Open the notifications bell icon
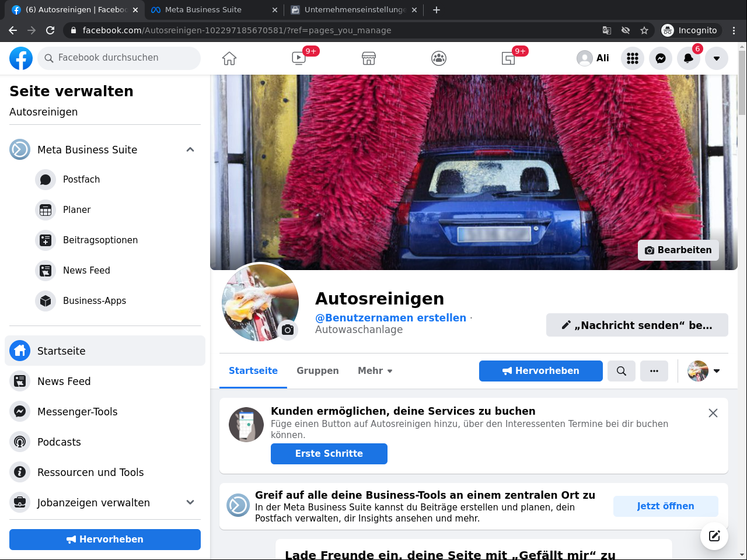Viewport: 747px width, 560px height. click(689, 58)
